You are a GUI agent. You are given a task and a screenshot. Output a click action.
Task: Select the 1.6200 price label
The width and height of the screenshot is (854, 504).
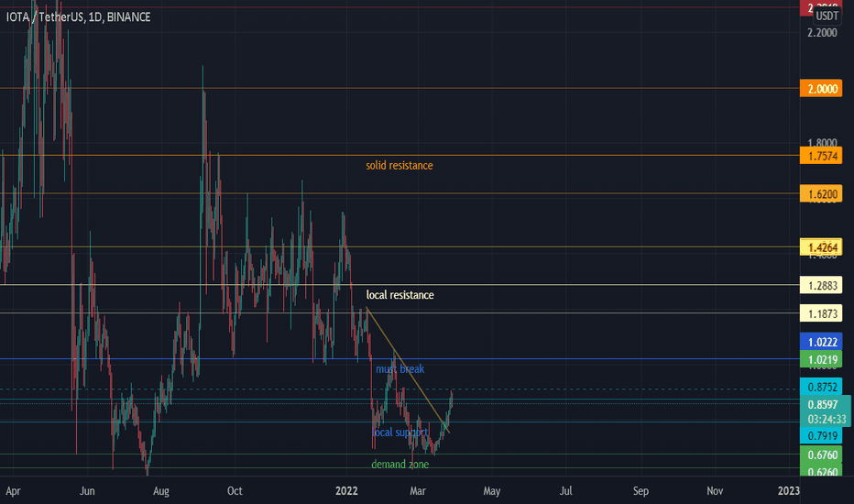[x=821, y=194]
